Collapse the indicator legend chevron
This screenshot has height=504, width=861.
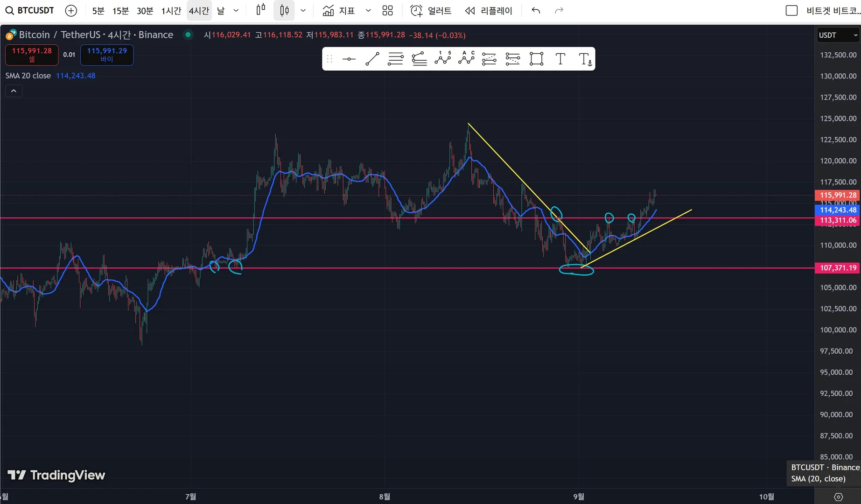click(14, 91)
